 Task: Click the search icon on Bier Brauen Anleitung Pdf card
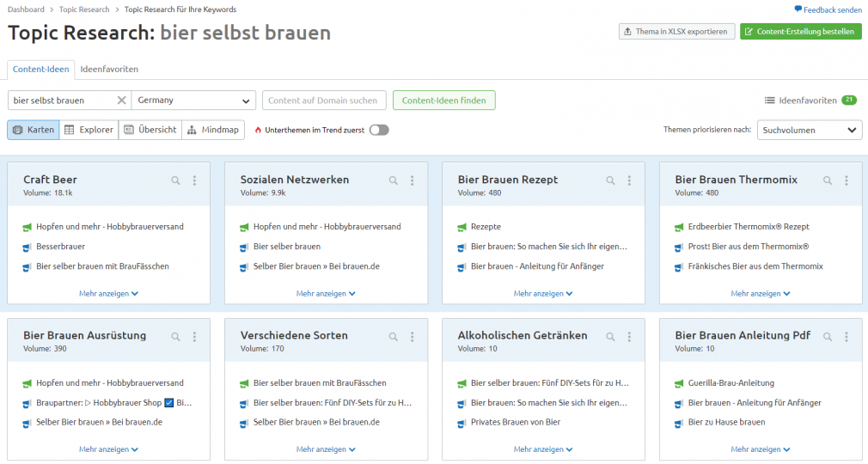pyautogui.click(x=828, y=337)
